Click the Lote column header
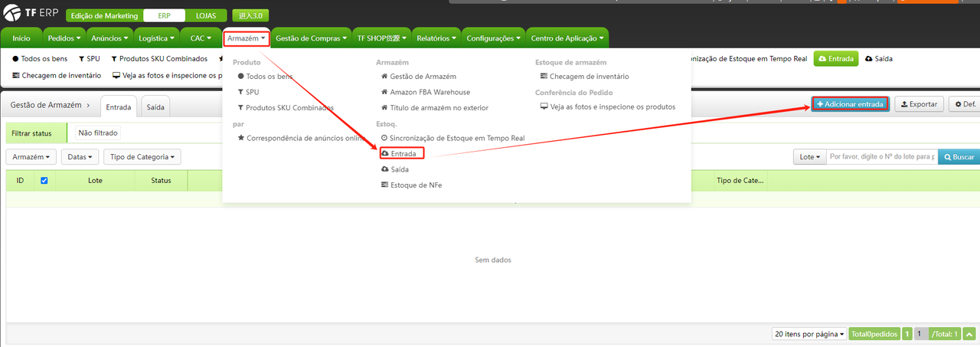Screen dimensions: 980x347 95,181
